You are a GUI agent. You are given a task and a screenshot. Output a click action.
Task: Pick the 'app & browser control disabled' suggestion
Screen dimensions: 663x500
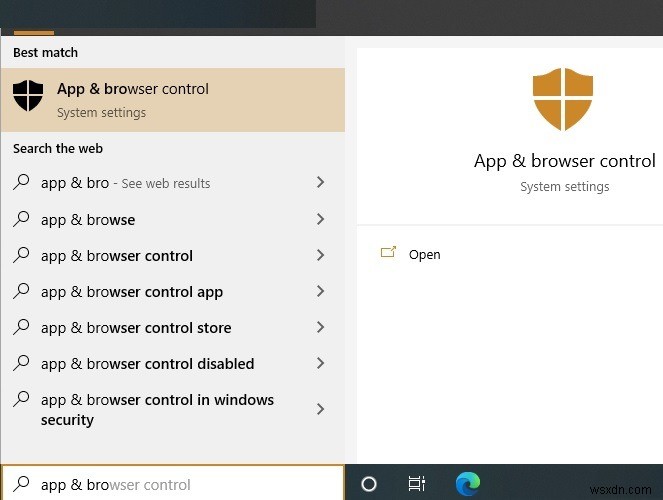(173, 363)
